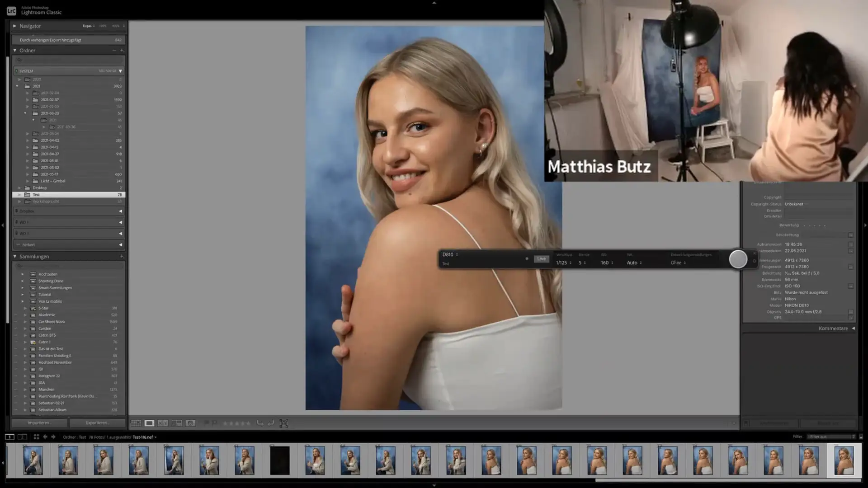Switch to Grid view in toolbar
This screenshot has width=868, height=488.
tap(136, 423)
